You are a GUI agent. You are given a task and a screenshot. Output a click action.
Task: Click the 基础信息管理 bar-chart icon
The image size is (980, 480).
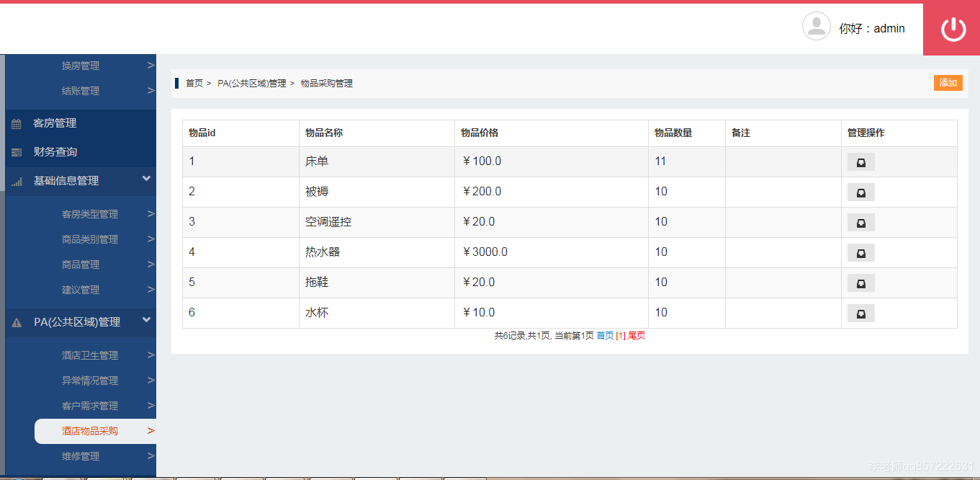16,181
